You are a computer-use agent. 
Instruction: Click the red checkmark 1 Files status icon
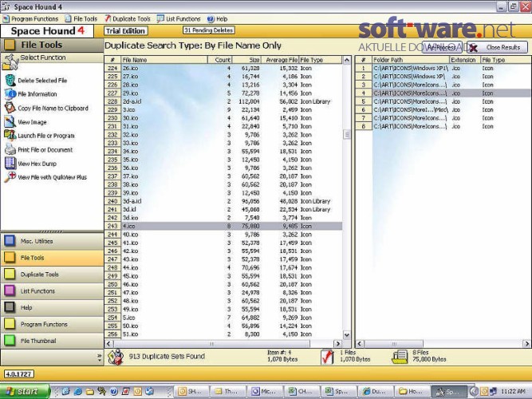pos(327,357)
